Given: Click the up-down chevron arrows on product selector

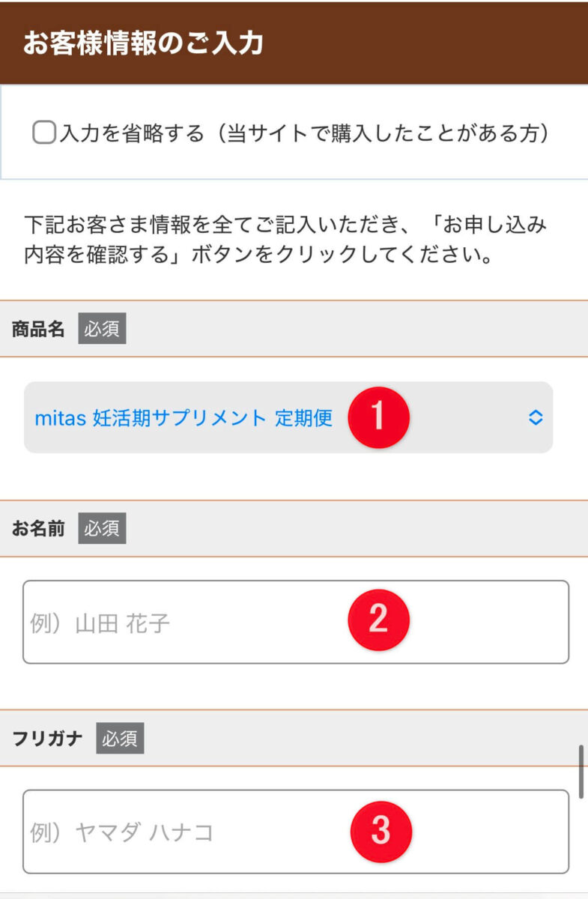Looking at the screenshot, I should point(536,417).
